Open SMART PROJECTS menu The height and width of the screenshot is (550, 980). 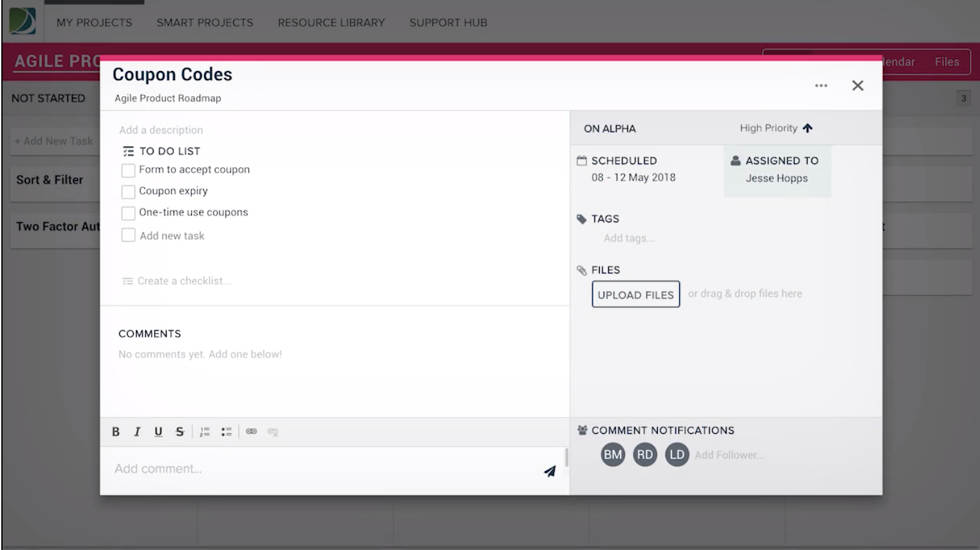[x=205, y=23]
